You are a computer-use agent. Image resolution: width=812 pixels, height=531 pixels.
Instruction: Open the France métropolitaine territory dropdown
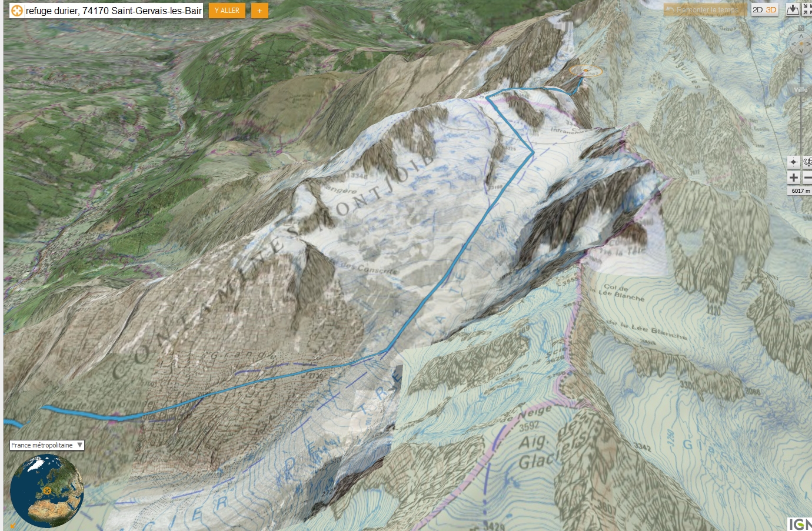click(x=47, y=445)
